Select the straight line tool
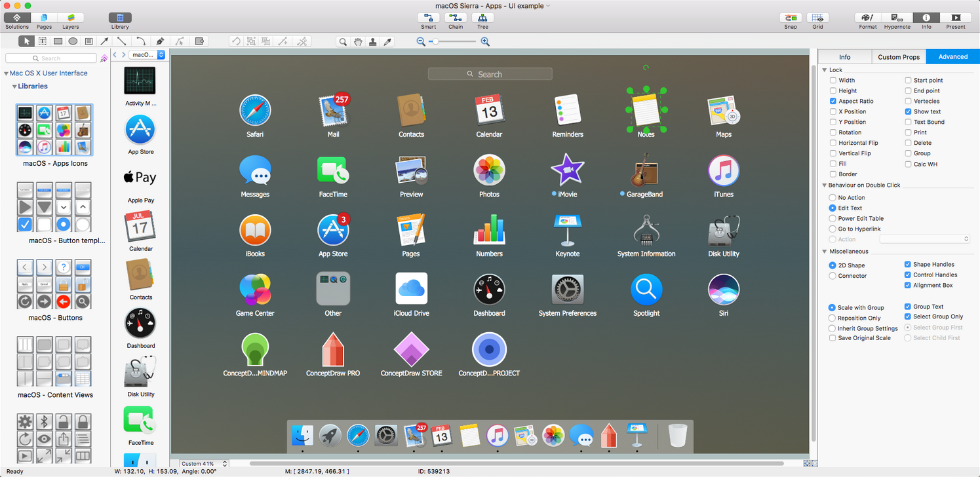 (x=122, y=41)
